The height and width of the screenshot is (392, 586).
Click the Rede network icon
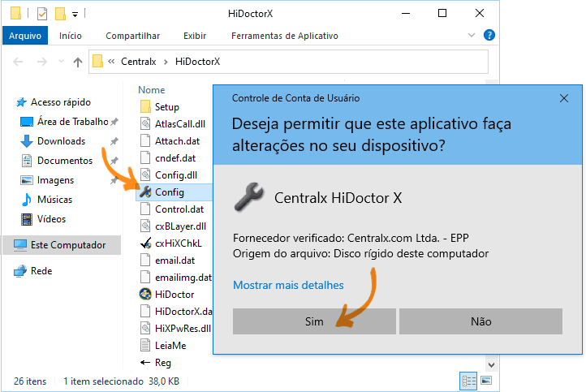(20, 271)
